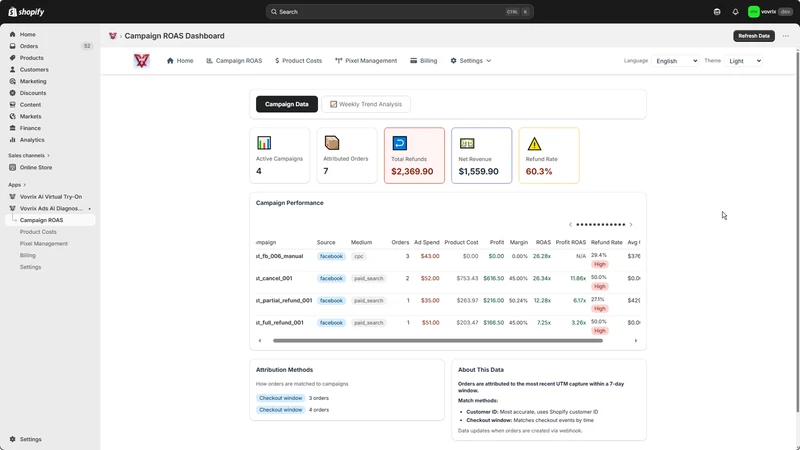
Task: Click the table scroll right arrow
Action: 636,340
